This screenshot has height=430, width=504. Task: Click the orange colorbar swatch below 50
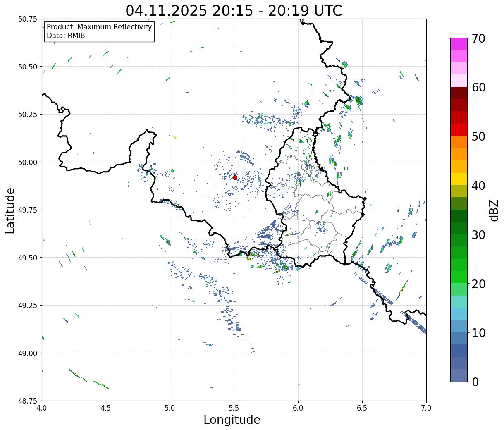[x=459, y=142]
